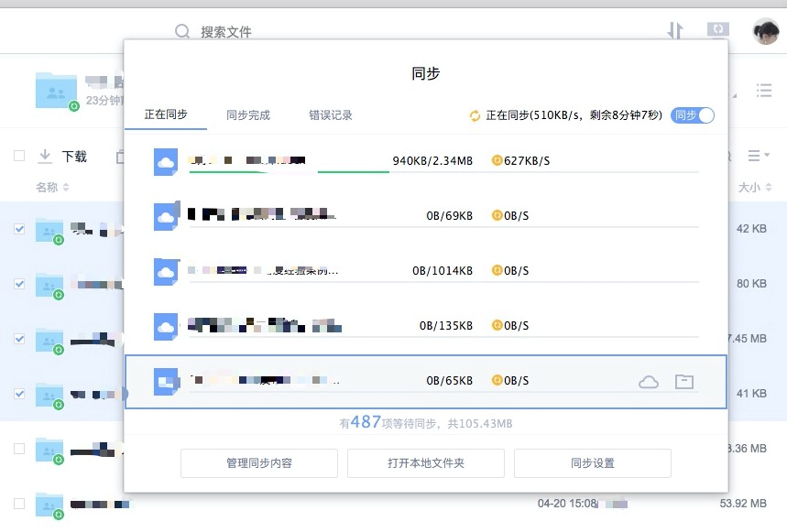Uncheck the first selected folder checkbox

pos(19,230)
